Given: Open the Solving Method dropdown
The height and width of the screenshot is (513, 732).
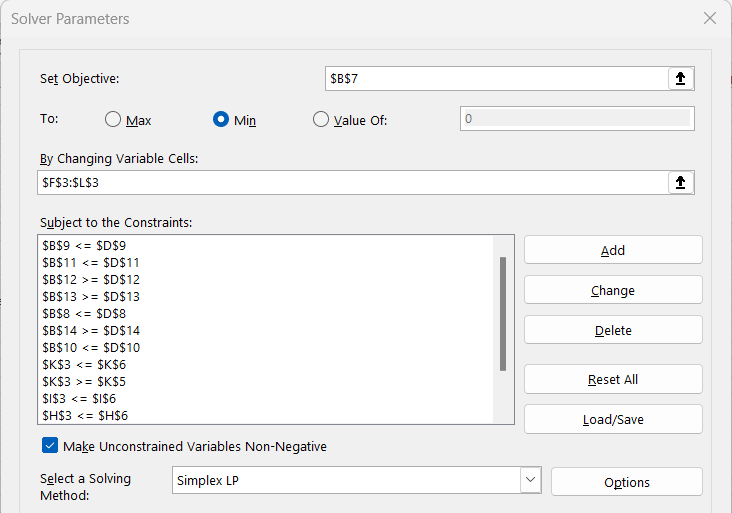Looking at the screenshot, I should 530,479.
